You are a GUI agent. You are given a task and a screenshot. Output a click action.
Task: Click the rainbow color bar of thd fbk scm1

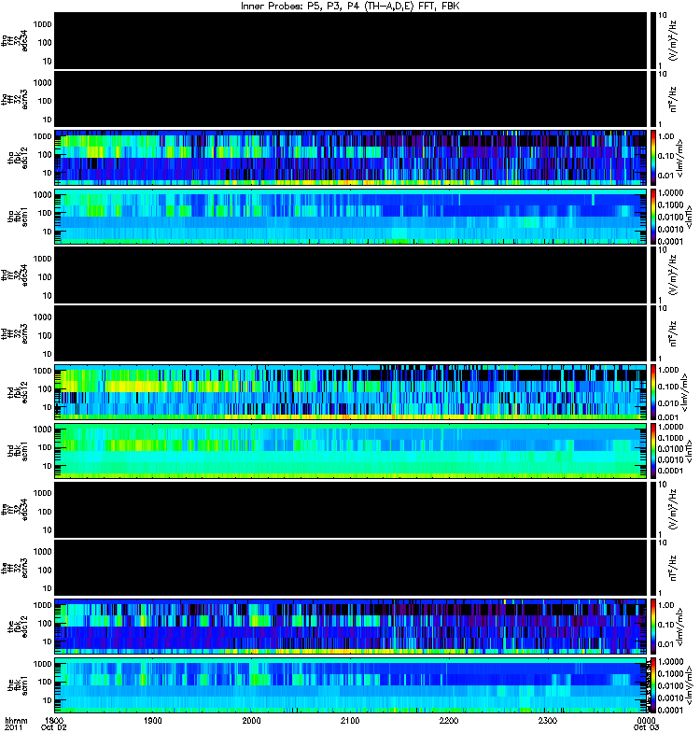point(653,451)
